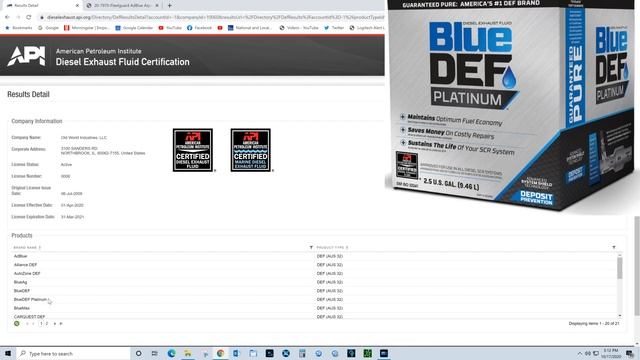Switch to the second browser tab
Screen dimensions: 640x360
click(x=122, y=5)
